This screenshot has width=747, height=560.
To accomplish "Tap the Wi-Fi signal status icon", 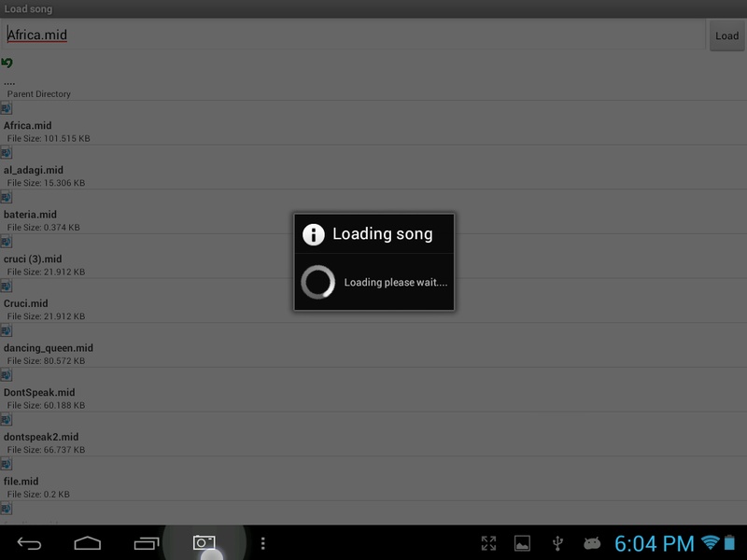I will 710,542.
